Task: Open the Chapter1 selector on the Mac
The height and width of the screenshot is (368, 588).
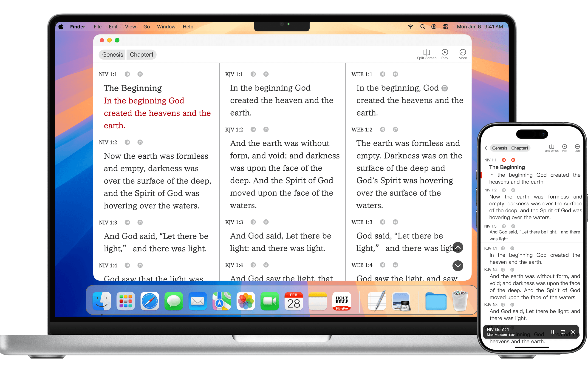Action: (x=141, y=55)
